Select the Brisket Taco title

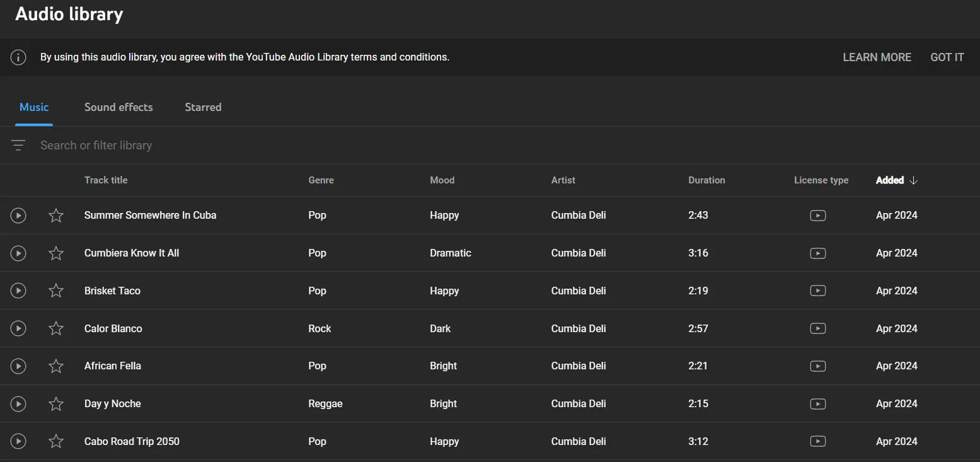[112, 291]
